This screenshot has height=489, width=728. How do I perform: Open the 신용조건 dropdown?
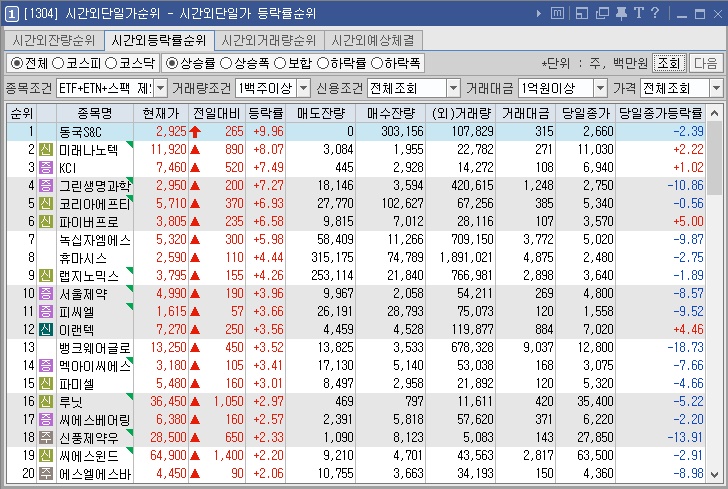[453, 88]
